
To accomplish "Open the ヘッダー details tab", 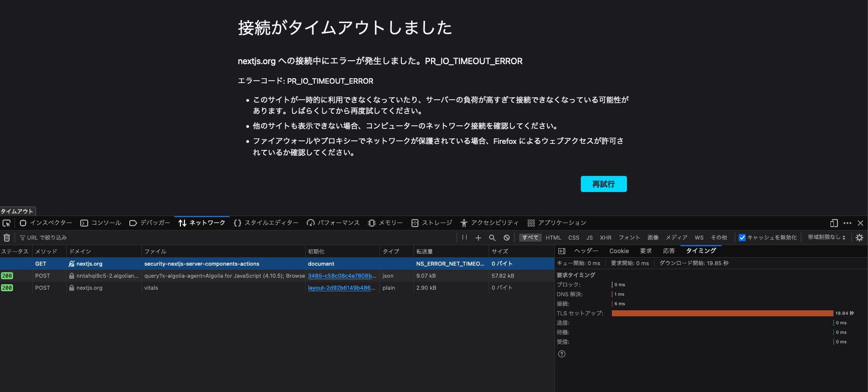I will coord(586,251).
